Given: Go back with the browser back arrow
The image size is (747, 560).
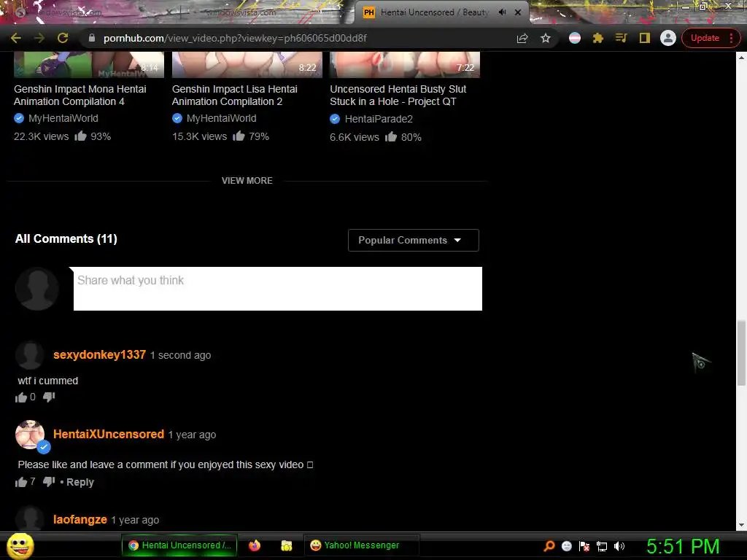Looking at the screenshot, I should (16, 38).
